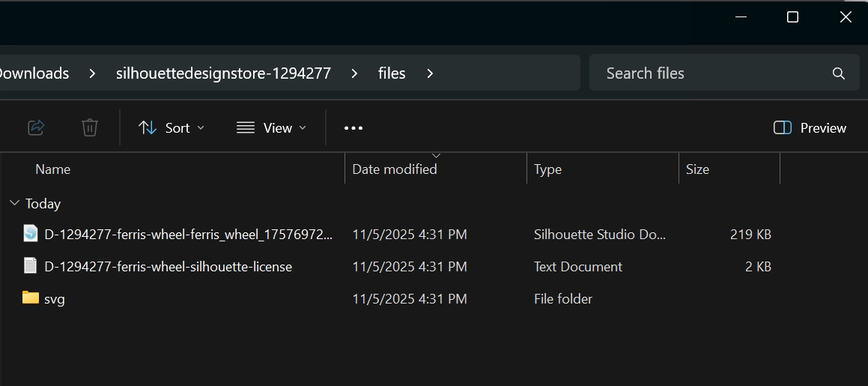Go to Downloads in address bar
Screen dimensions: 868x386
[34, 73]
